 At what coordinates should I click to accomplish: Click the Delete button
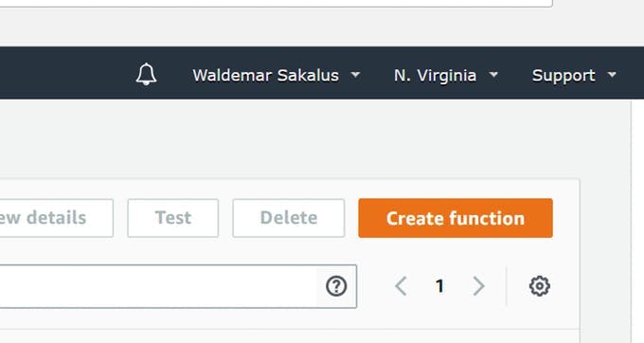[x=288, y=218]
